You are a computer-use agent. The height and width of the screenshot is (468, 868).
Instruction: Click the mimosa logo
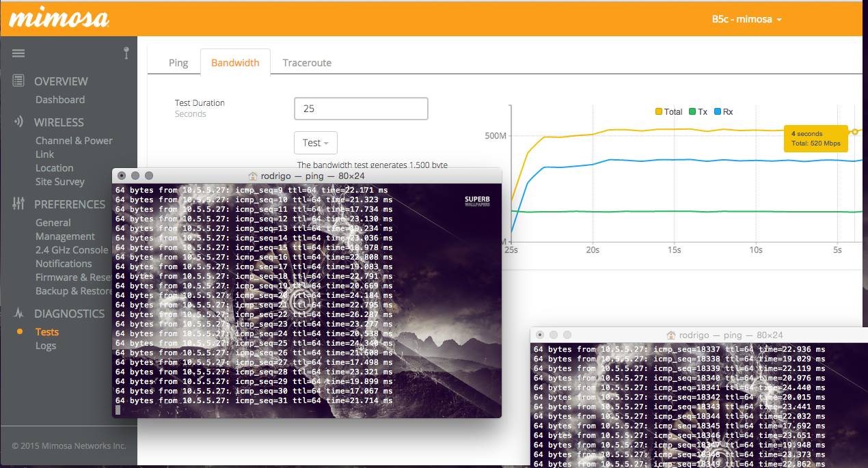coord(59,18)
